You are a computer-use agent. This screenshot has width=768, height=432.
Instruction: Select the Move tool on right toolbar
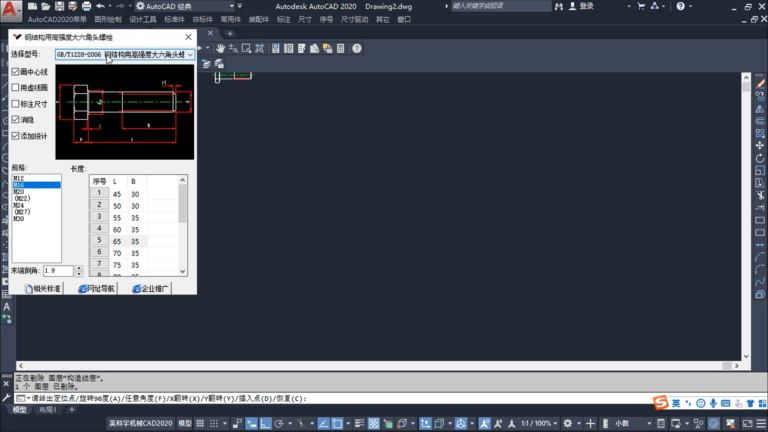(760, 145)
